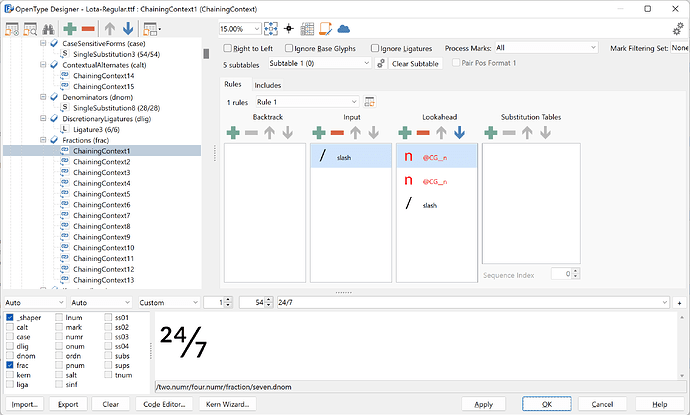
Task: Open the settings gears icon at top right
Action: pyautogui.click(x=676, y=29)
